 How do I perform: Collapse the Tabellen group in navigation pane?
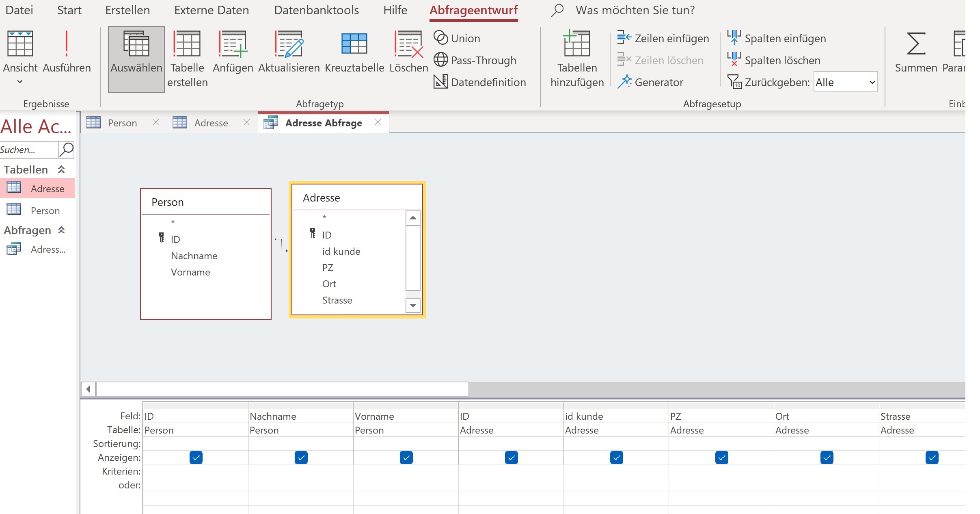pos(61,169)
